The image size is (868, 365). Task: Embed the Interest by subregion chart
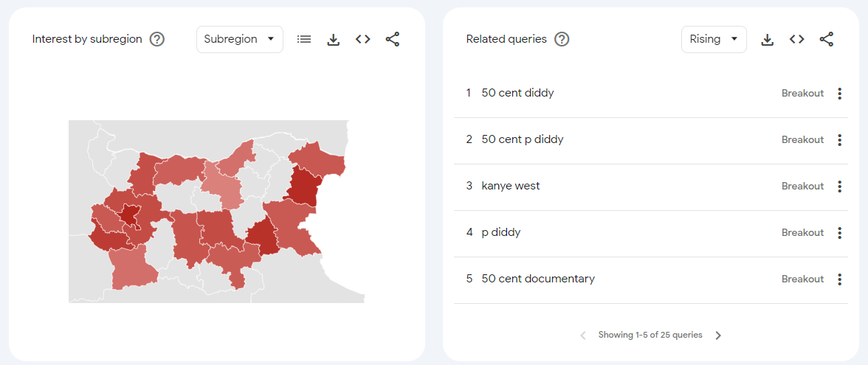pyautogui.click(x=362, y=39)
